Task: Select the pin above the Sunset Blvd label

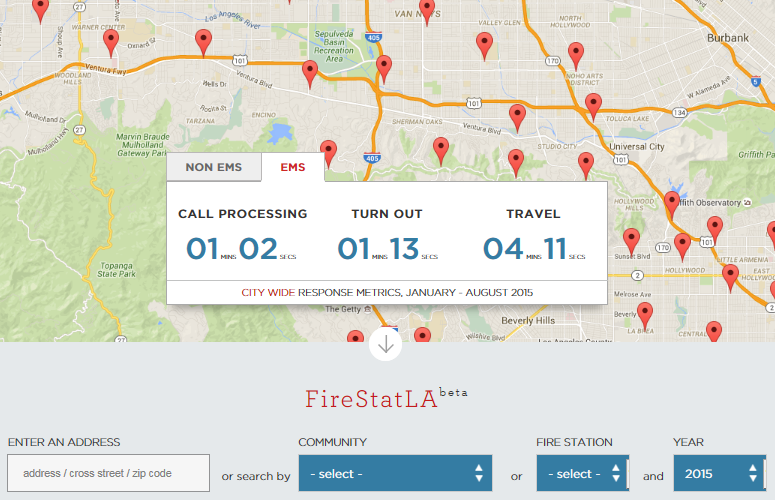Action: [x=631, y=243]
